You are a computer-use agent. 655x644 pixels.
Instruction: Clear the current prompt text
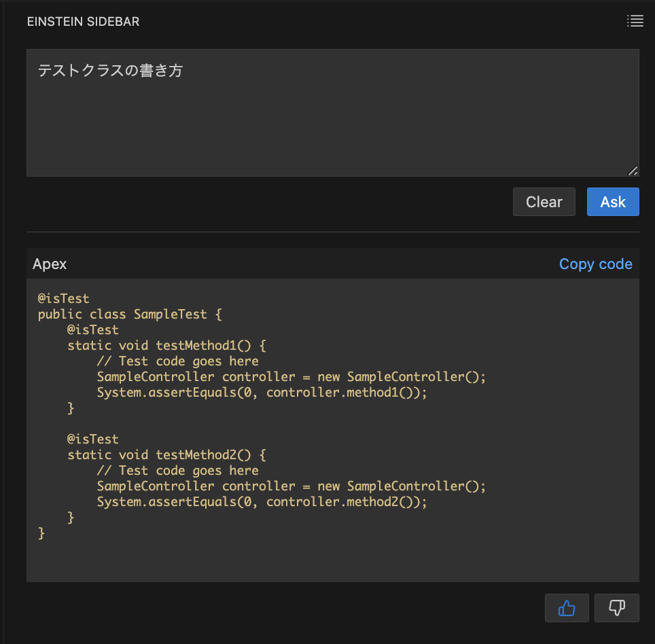click(544, 201)
